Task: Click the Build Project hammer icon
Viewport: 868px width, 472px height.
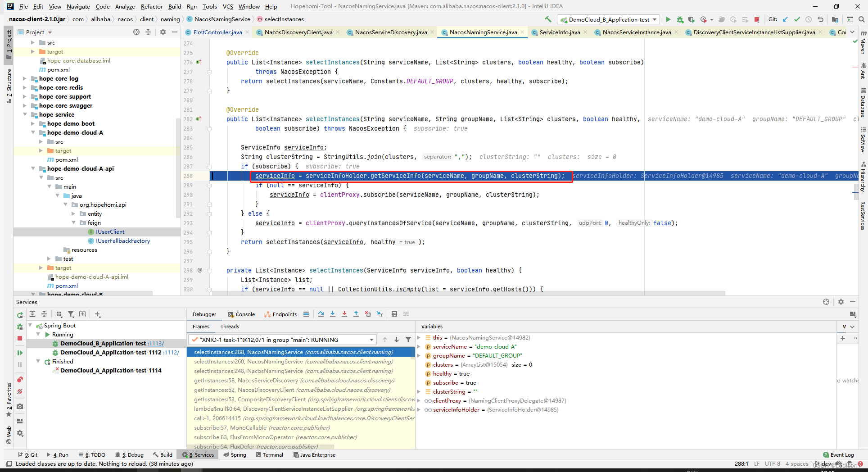Action: click(x=548, y=19)
